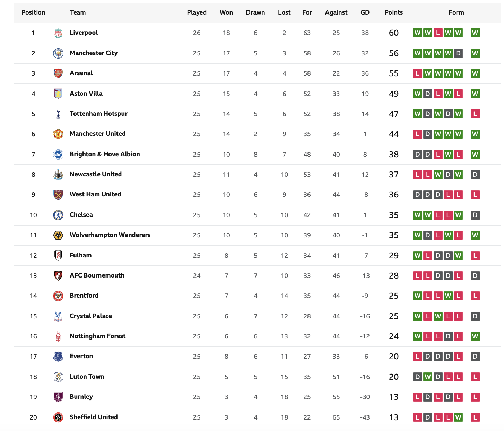Click the Sheffield United badge icon

(x=58, y=417)
